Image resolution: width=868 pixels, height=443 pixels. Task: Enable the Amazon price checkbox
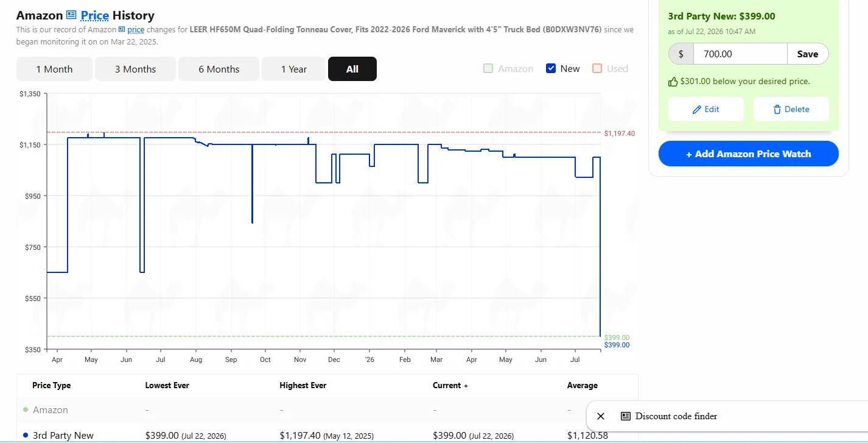coord(488,68)
